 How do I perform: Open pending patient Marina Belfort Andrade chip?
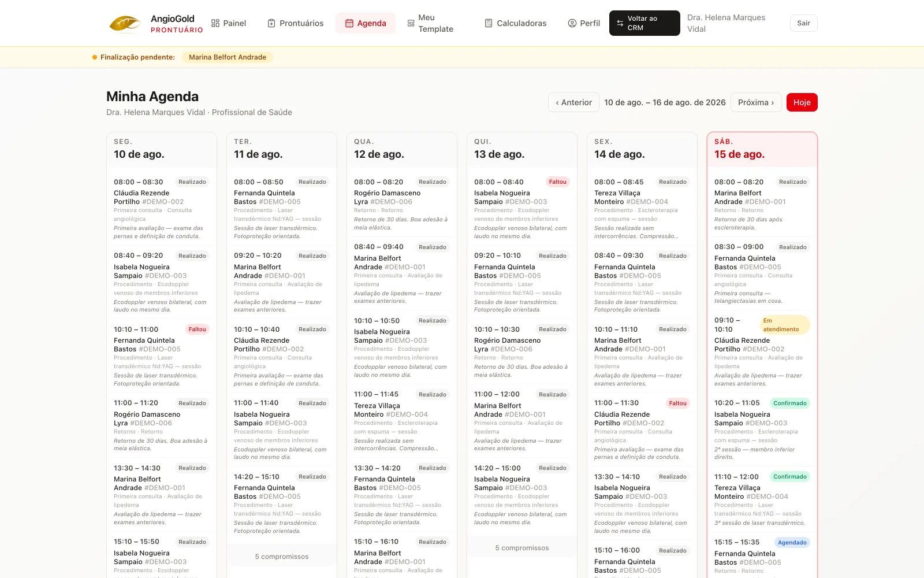coord(228,57)
